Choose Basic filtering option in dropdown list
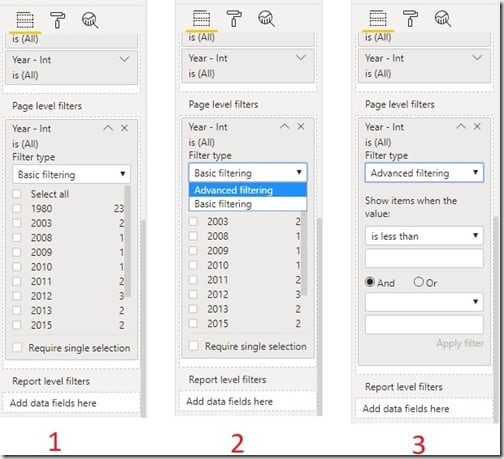504x459 pixels. pyautogui.click(x=248, y=204)
